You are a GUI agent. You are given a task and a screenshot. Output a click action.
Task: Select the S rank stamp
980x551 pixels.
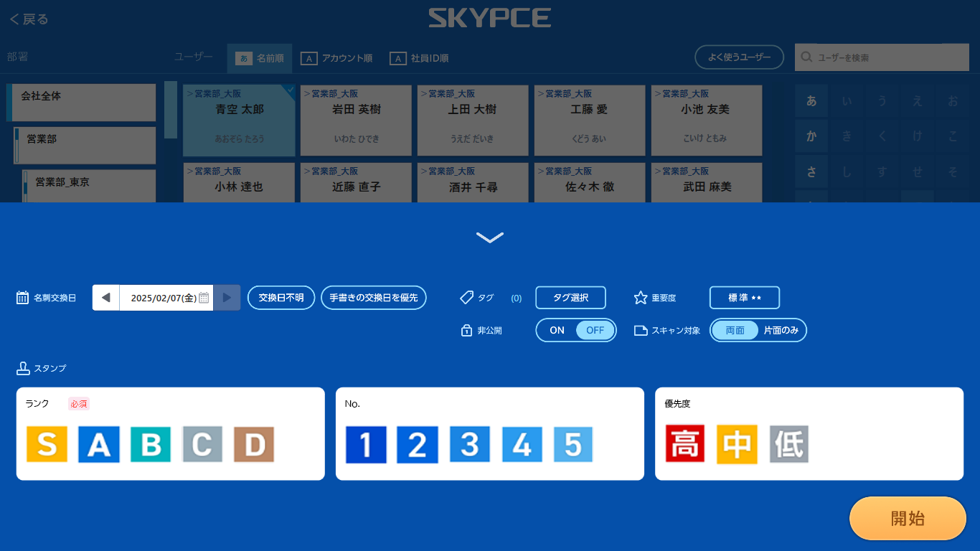[47, 445]
